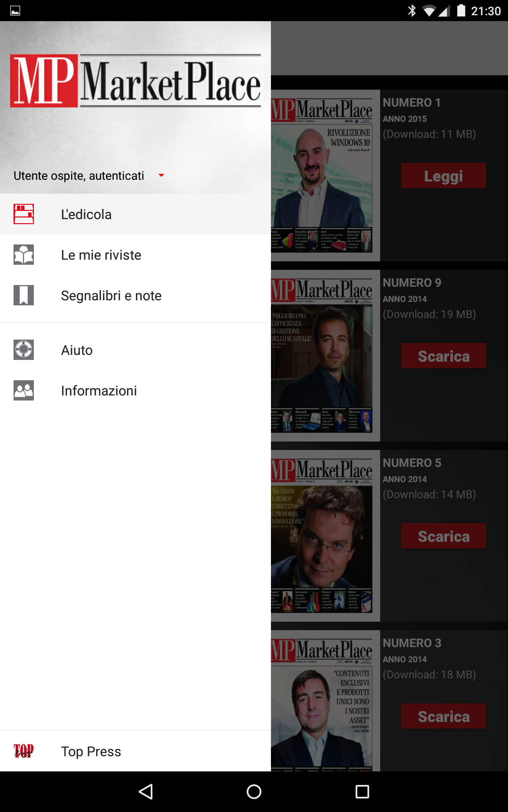This screenshot has height=812, width=508.
Task: Tap the Top Press logo icon
Action: pos(24,751)
